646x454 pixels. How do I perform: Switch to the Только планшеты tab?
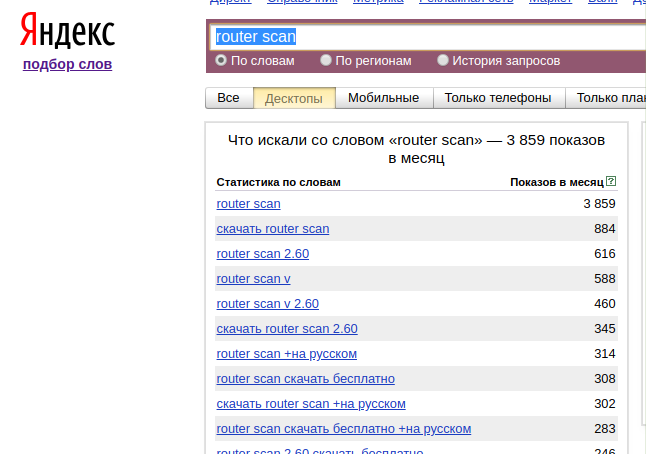[606, 98]
